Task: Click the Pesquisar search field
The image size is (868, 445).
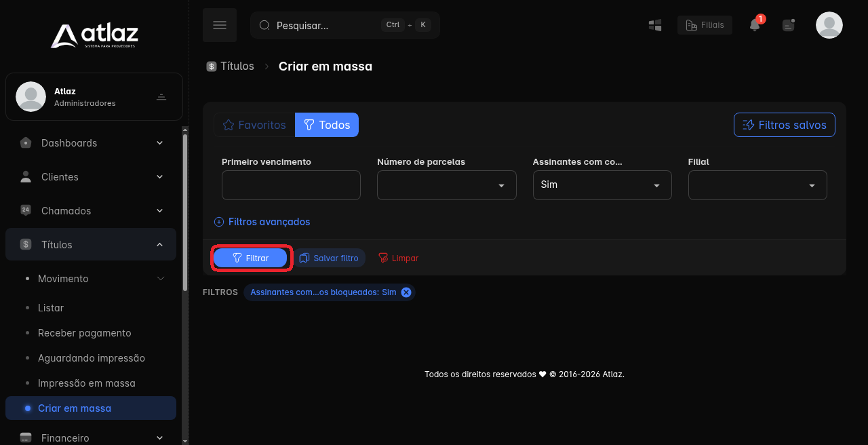Action: [345, 25]
